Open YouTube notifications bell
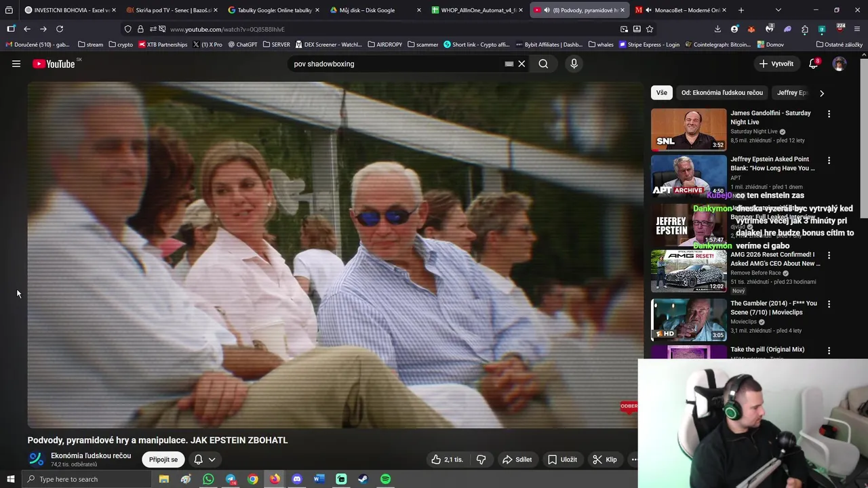 pos(814,64)
